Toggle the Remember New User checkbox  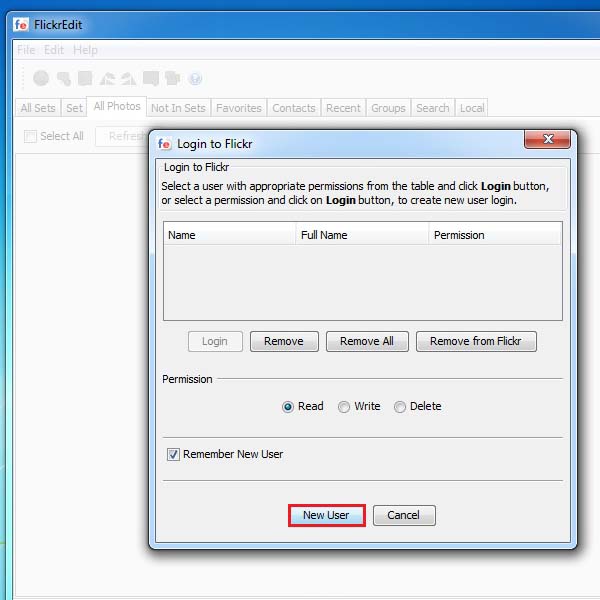coord(173,454)
